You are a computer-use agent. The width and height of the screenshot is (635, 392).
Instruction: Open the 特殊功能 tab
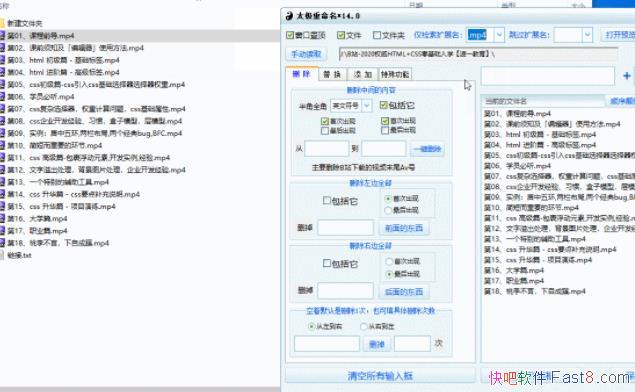(395, 75)
